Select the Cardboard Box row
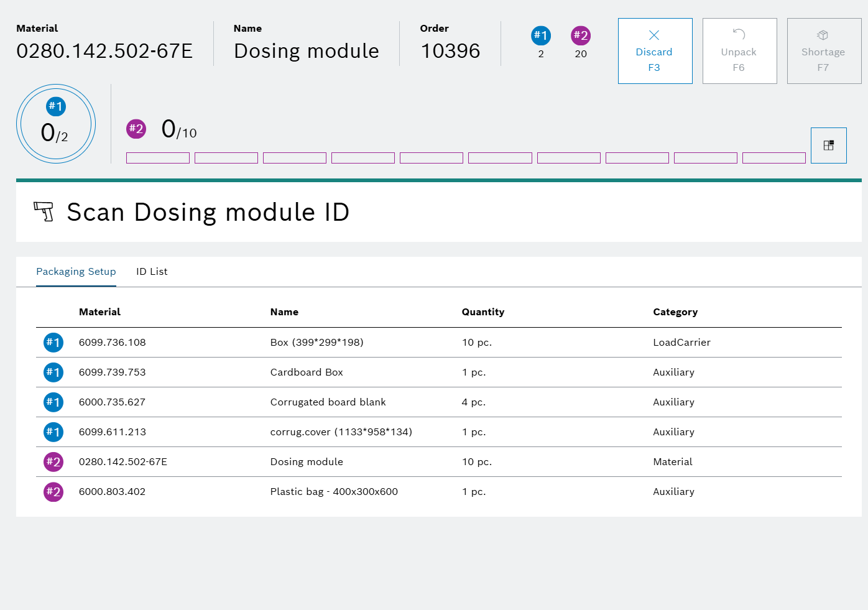The height and width of the screenshot is (610, 868). coord(307,372)
